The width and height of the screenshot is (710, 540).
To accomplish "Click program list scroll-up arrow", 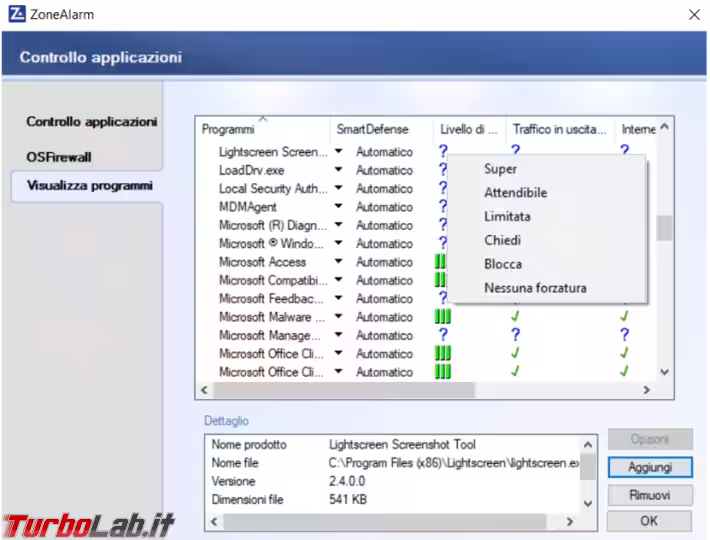I will click(x=664, y=126).
